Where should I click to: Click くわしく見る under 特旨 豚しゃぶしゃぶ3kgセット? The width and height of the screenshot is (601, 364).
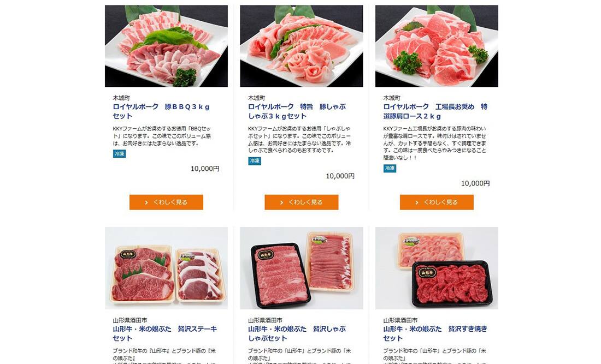click(301, 202)
